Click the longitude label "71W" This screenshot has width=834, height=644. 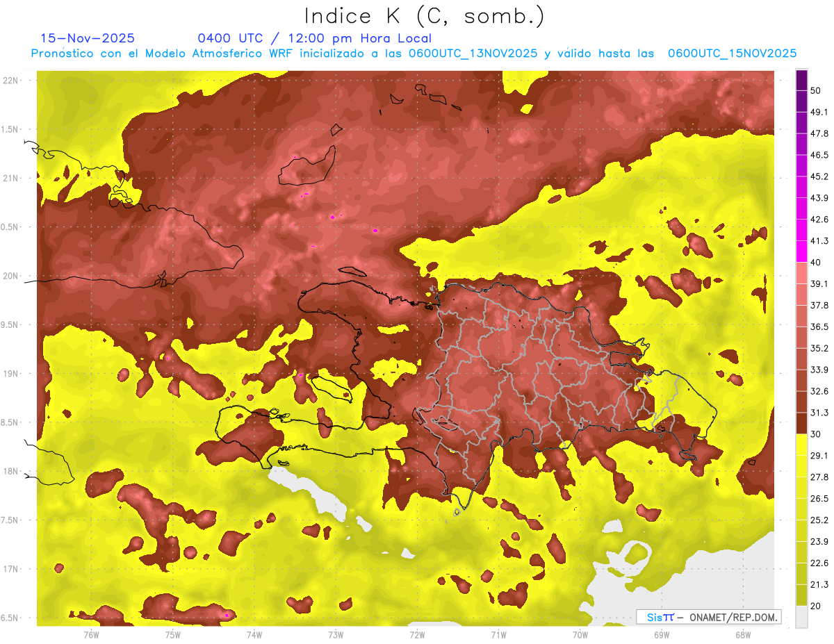click(x=498, y=635)
